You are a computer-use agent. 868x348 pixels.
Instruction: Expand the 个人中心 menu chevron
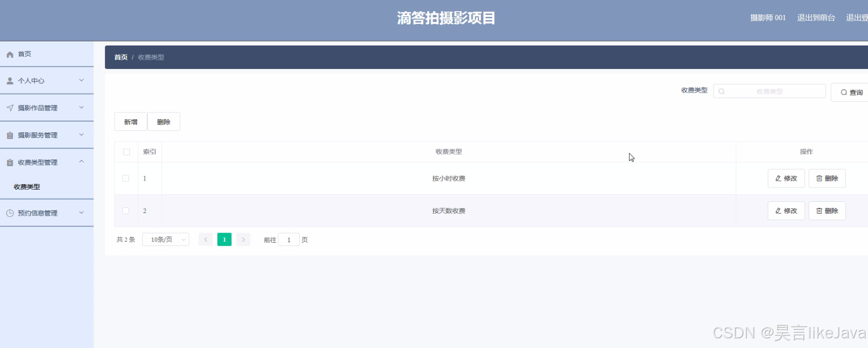point(81,80)
